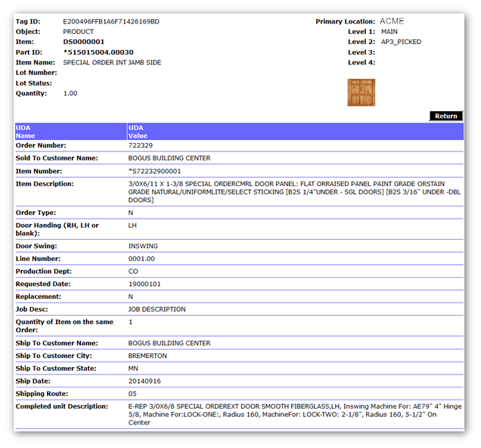
Task: Click the Lot Number label
Action: (x=36, y=73)
